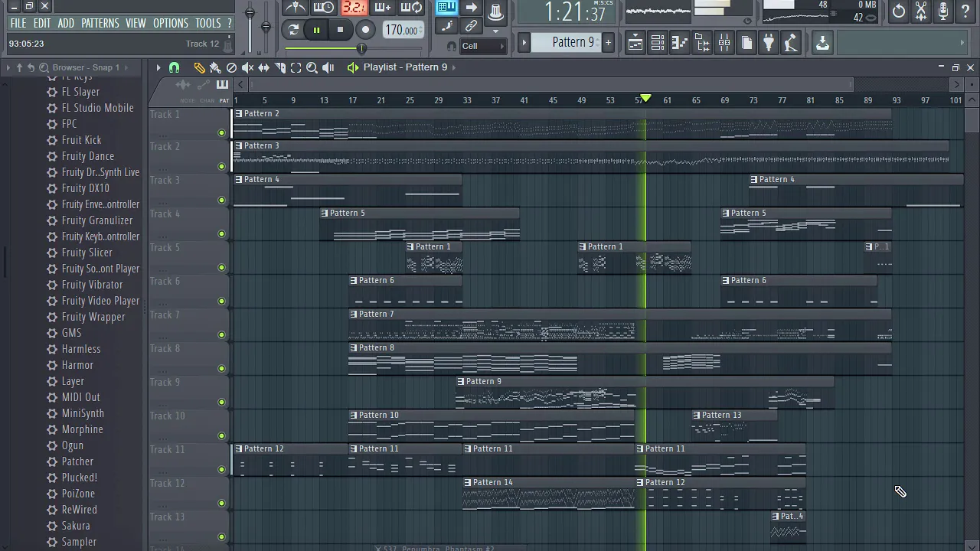Show the audio clip waveform focus icon
Viewport: 980px width, 551px height.
[x=182, y=85]
